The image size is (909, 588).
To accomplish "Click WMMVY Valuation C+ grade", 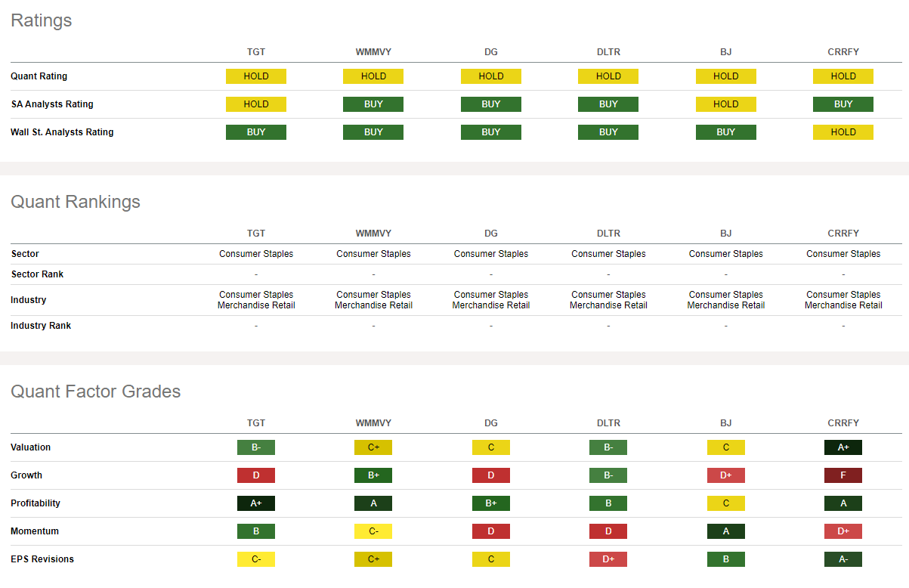I will click(x=373, y=447).
